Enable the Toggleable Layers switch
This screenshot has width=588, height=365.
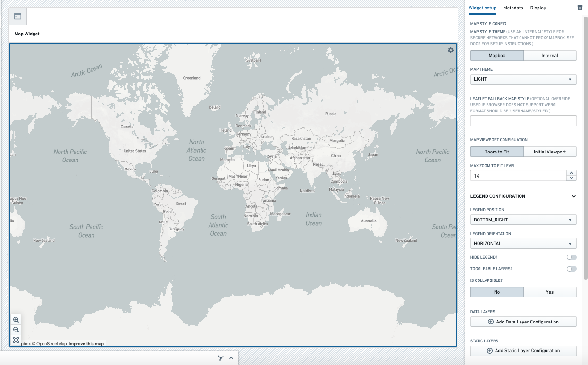pos(571,269)
